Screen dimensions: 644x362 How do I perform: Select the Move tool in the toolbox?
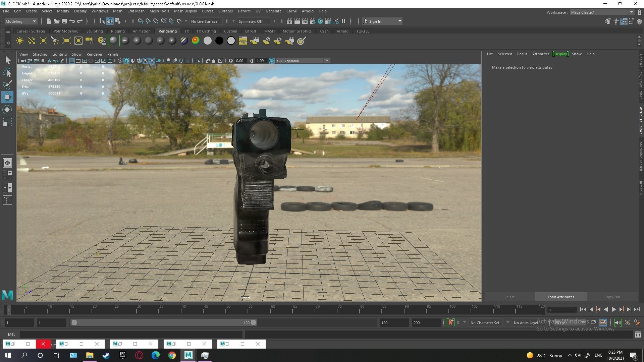[x=7, y=97]
